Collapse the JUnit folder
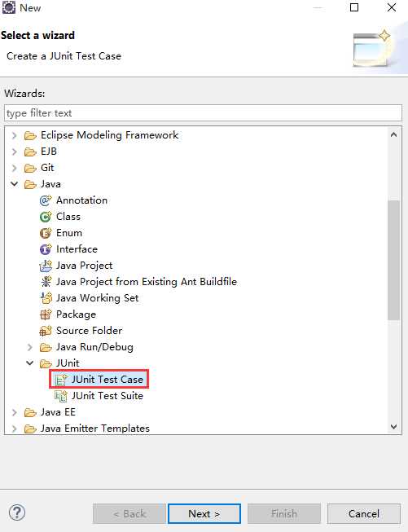Viewport: 408px width, 532px height. coord(30,363)
